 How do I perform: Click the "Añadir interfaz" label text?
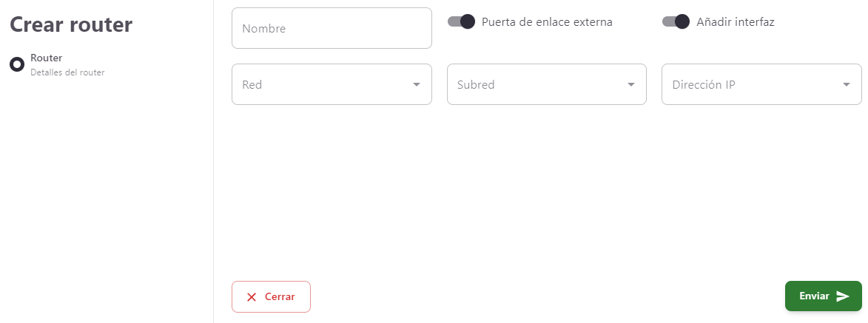[x=736, y=22]
